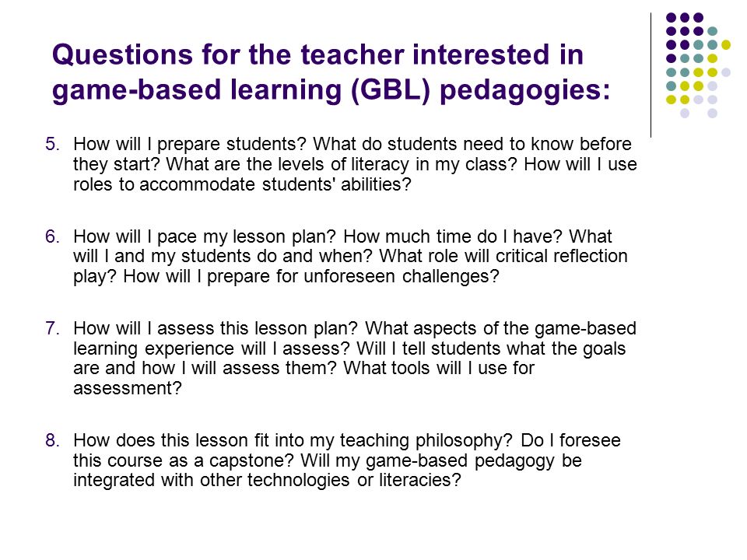Image resolution: width=747 pixels, height=560 pixels.
Task: Click the 'How will I prepare students?' paragraph
Action: point(355,164)
